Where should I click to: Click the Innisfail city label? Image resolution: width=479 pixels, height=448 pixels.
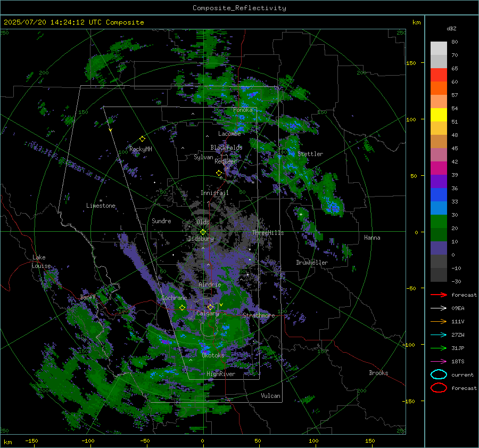pyautogui.click(x=214, y=193)
